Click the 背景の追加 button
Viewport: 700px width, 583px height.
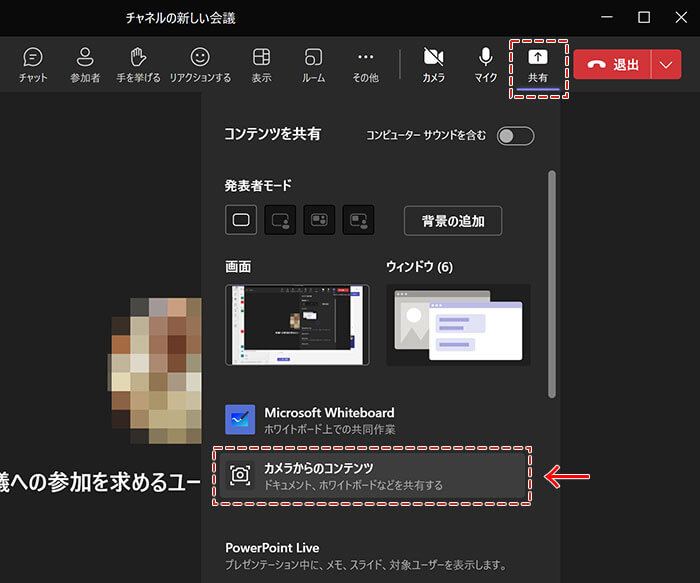pyautogui.click(x=453, y=221)
